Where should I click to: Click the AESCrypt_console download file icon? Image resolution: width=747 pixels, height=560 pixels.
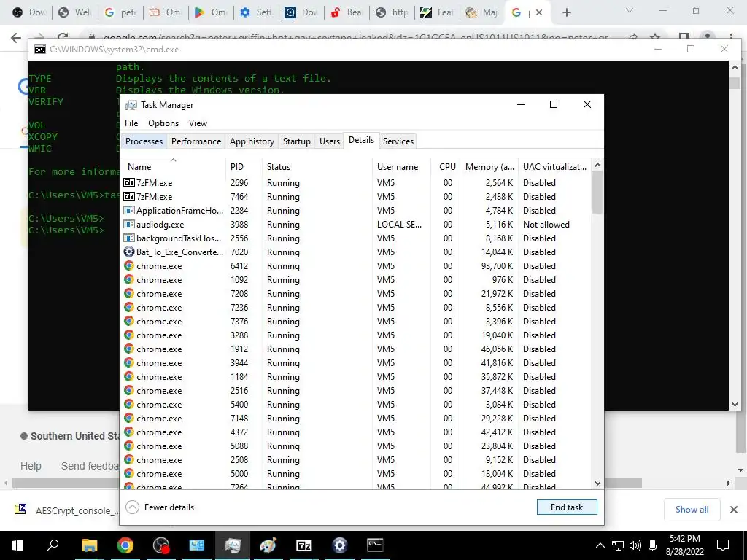[20, 510]
